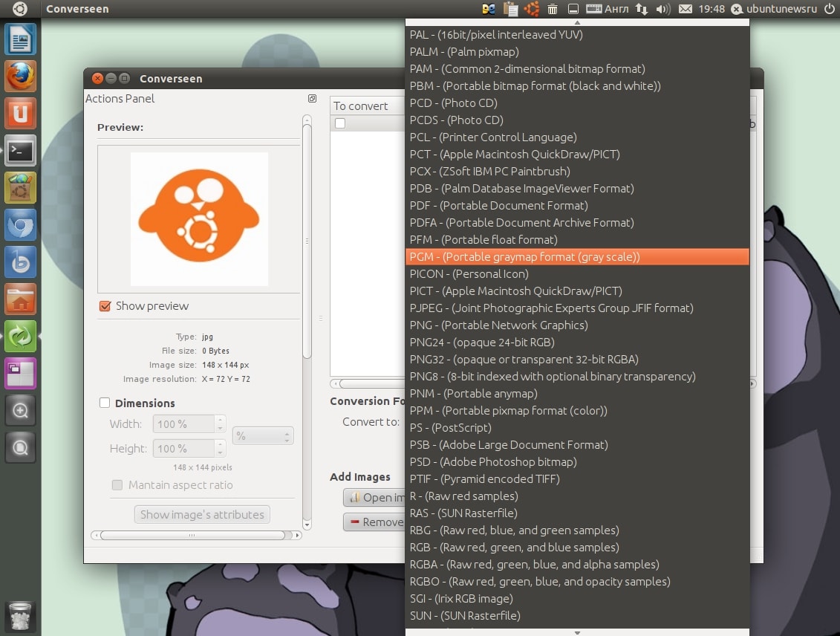Tick the To convert list header checkbox
This screenshot has height=636, width=840.
[339, 123]
